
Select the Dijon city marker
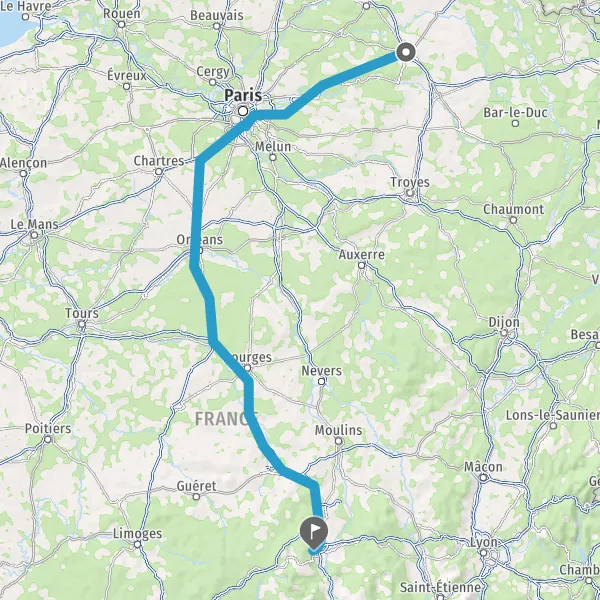pos(504,333)
